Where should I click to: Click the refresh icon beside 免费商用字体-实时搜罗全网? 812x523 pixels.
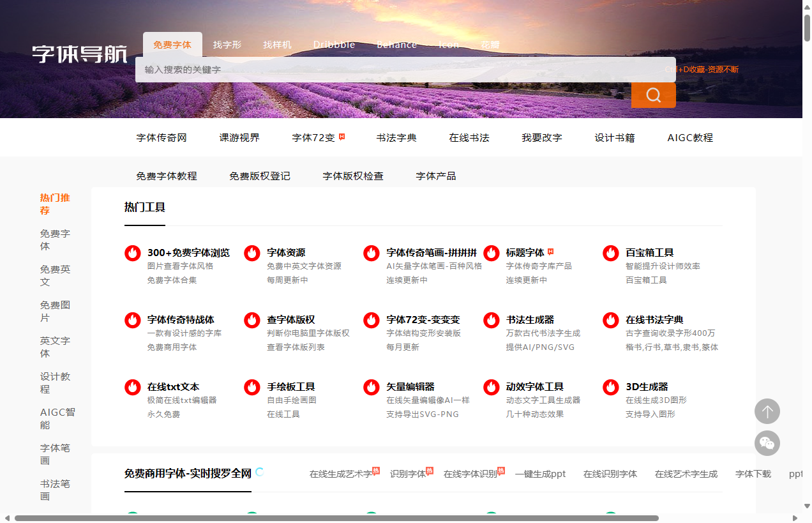[x=260, y=473]
